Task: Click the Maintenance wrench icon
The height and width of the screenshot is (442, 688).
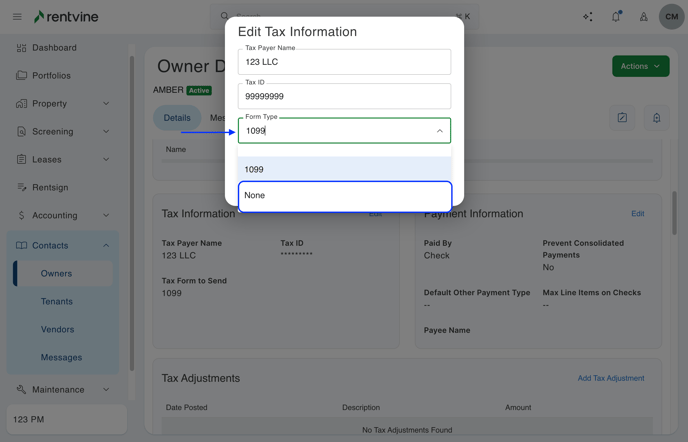Action: coord(21,390)
